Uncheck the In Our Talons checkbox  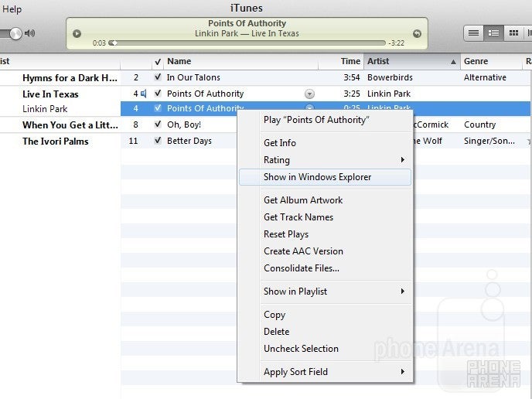tap(158, 77)
